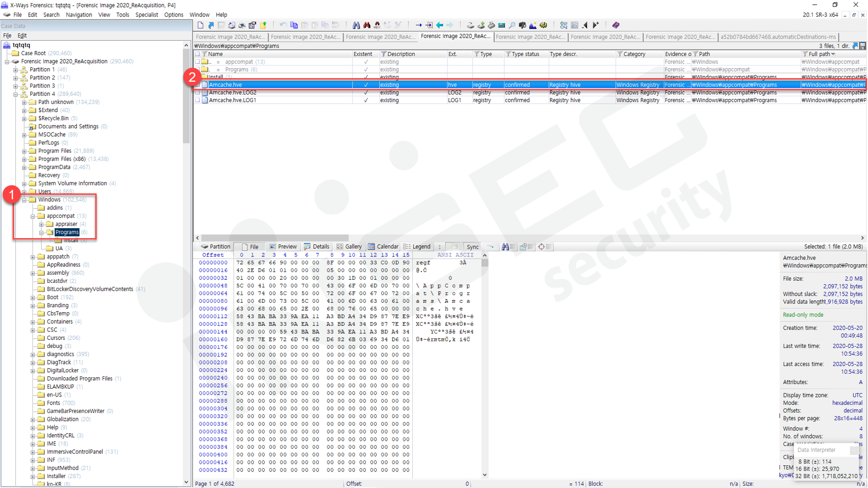Expand the Program Files folder node

tap(24, 151)
